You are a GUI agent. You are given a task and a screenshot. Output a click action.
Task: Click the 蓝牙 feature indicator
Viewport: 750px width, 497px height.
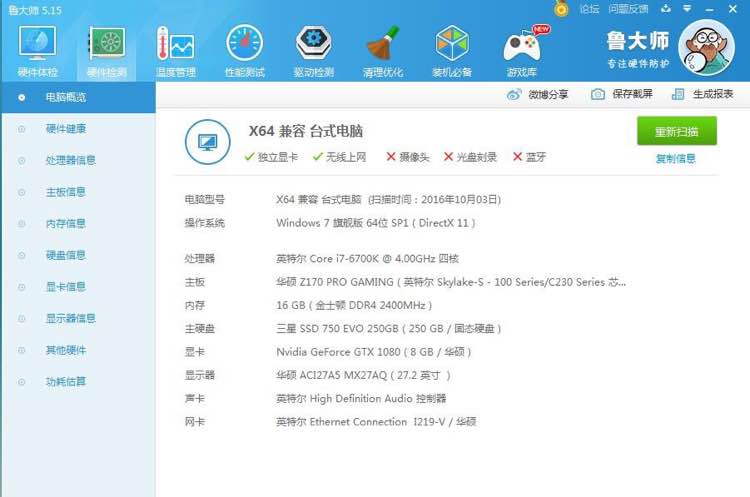[x=529, y=157]
